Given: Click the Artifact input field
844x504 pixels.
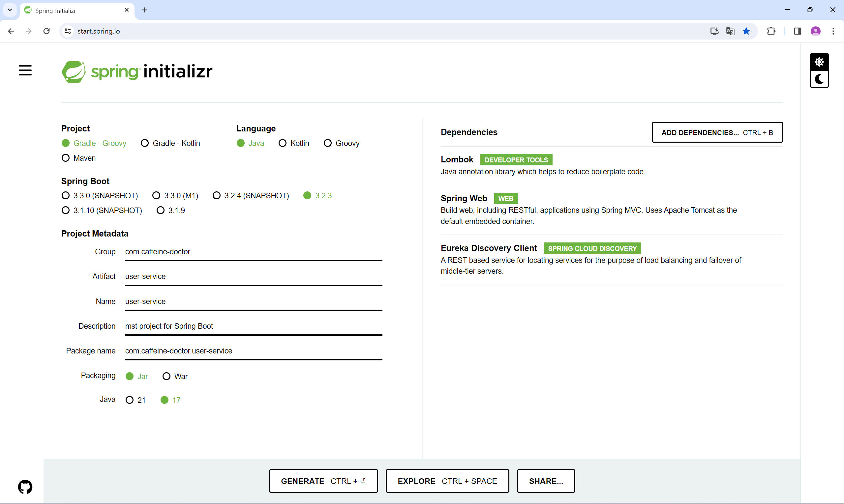Looking at the screenshot, I should (x=253, y=276).
